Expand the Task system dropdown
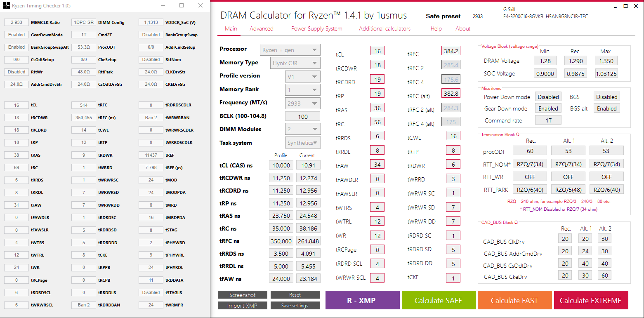 click(x=303, y=143)
